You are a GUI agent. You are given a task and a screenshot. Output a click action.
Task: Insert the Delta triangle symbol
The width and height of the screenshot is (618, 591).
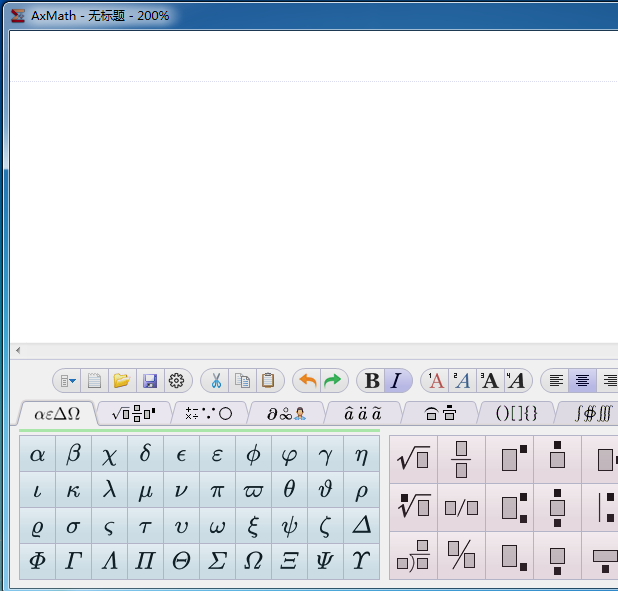(x=361, y=526)
